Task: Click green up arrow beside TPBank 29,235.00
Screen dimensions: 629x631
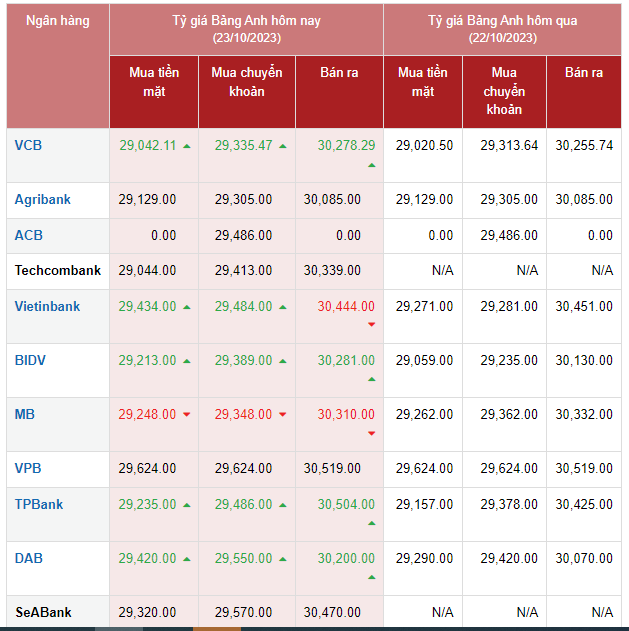Action: (186, 505)
